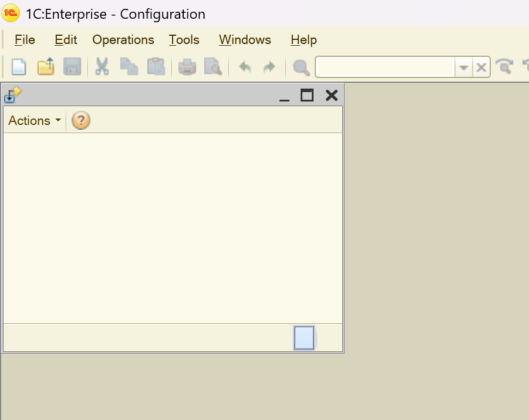Image resolution: width=529 pixels, height=420 pixels.
Task: Save using the floppy disk icon
Action: 72,67
